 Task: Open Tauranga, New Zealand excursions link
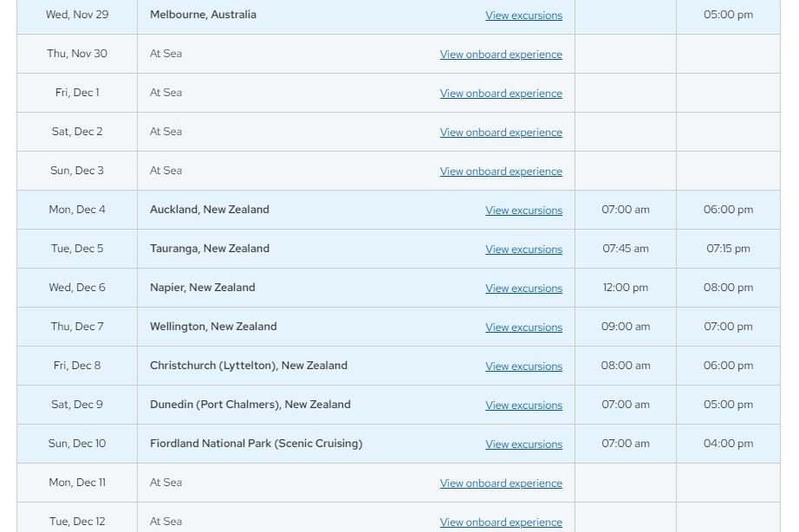pos(523,250)
